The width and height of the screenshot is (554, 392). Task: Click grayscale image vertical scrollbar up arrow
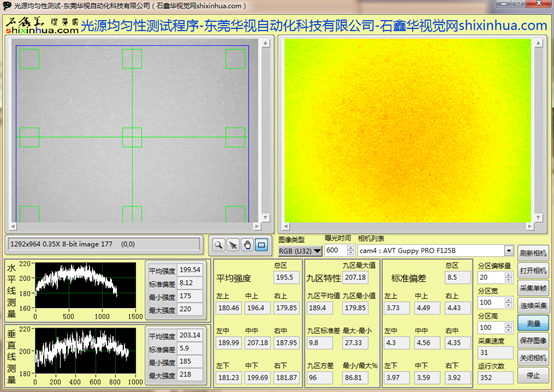click(266, 43)
